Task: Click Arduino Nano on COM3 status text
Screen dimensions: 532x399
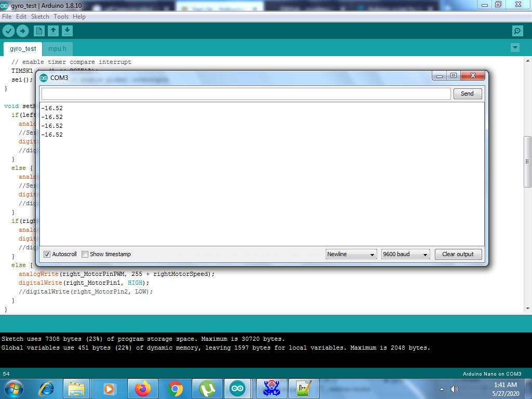Action: coord(492,374)
